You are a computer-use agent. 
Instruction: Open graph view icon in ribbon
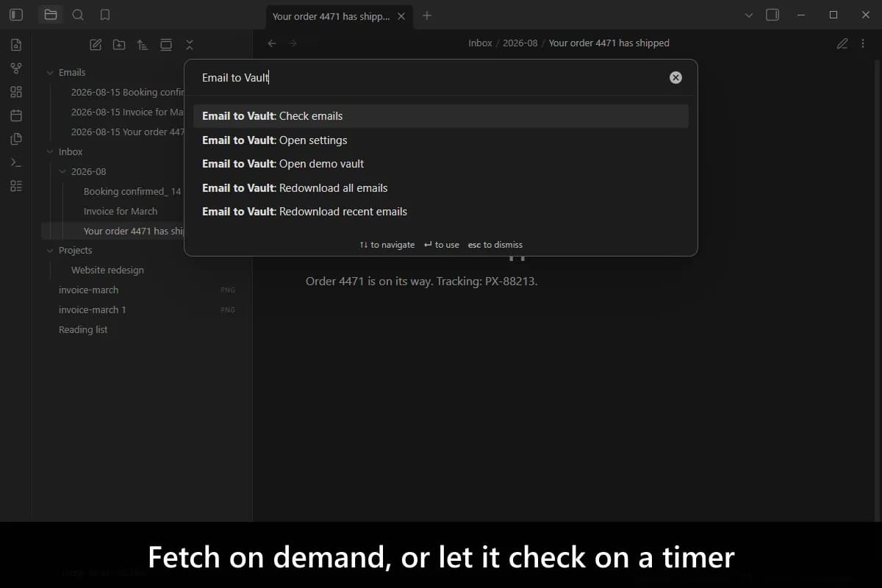tap(16, 68)
